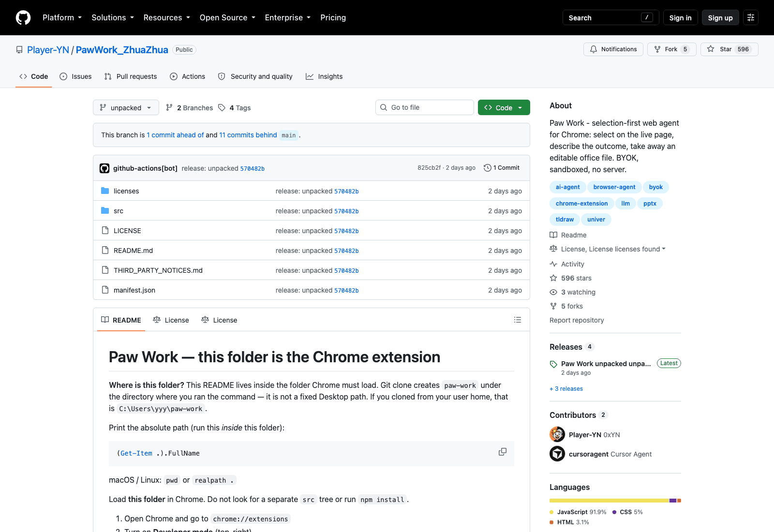Click the chrome-extension topic tag

[581, 203]
